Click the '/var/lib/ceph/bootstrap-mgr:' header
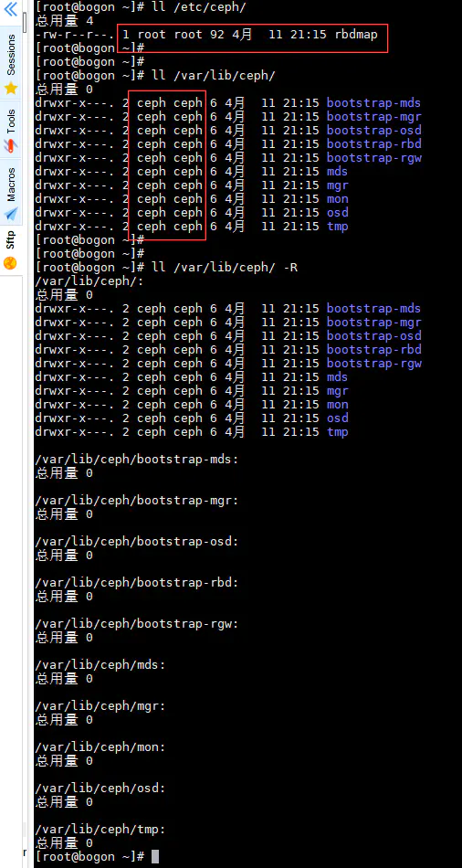The height and width of the screenshot is (868, 462). 137,501
